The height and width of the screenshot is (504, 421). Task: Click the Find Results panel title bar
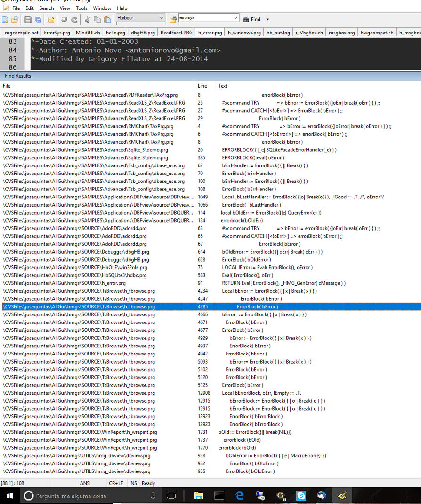210,76
